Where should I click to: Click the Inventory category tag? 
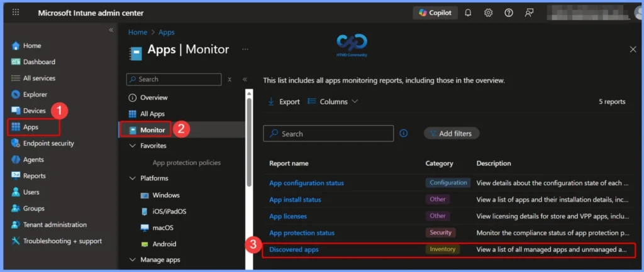[x=442, y=249]
